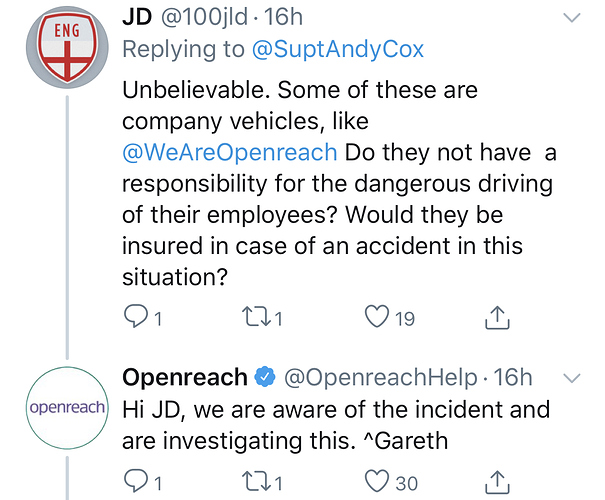Image resolution: width=605 pixels, height=500 pixels.
Task: Open JD's tweet options chevron
Action: [x=572, y=17]
